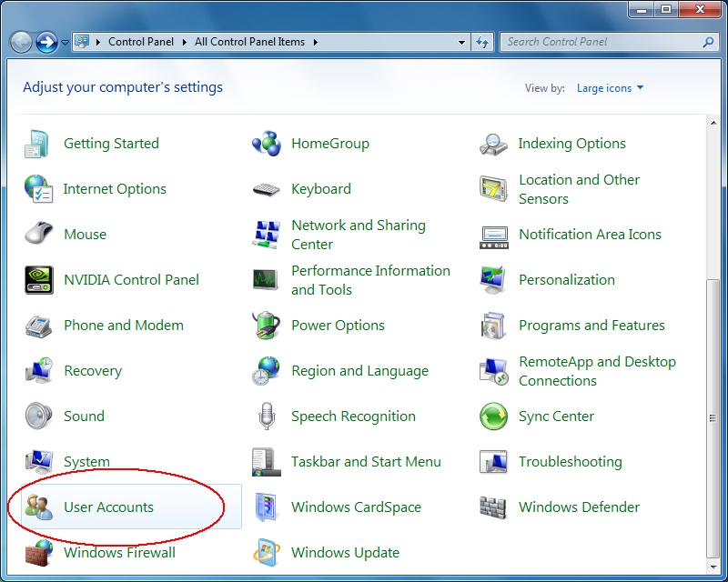Open the Getting Started link
Image resolution: width=728 pixels, height=582 pixels.
pyautogui.click(x=111, y=144)
